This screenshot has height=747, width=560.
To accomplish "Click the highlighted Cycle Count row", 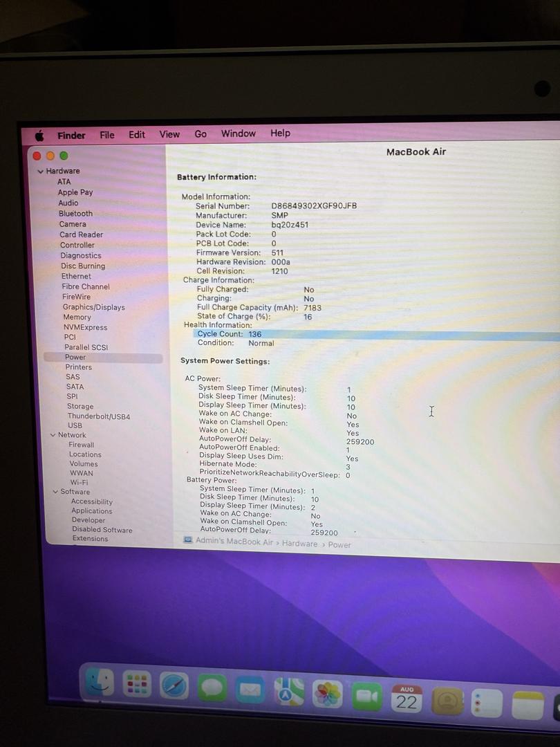I will [376, 335].
